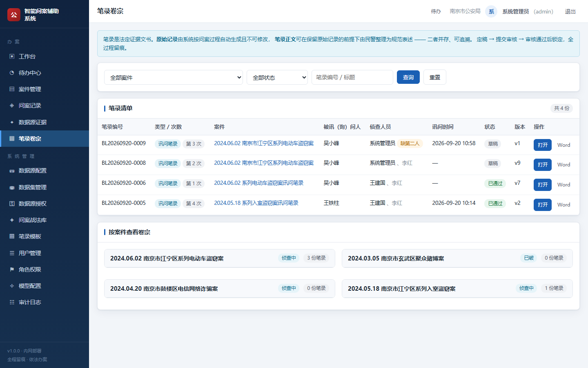This screenshot has width=588, height=368.
Task: Open the 全部案件 case filter dropdown
Action: tap(174, 77)
